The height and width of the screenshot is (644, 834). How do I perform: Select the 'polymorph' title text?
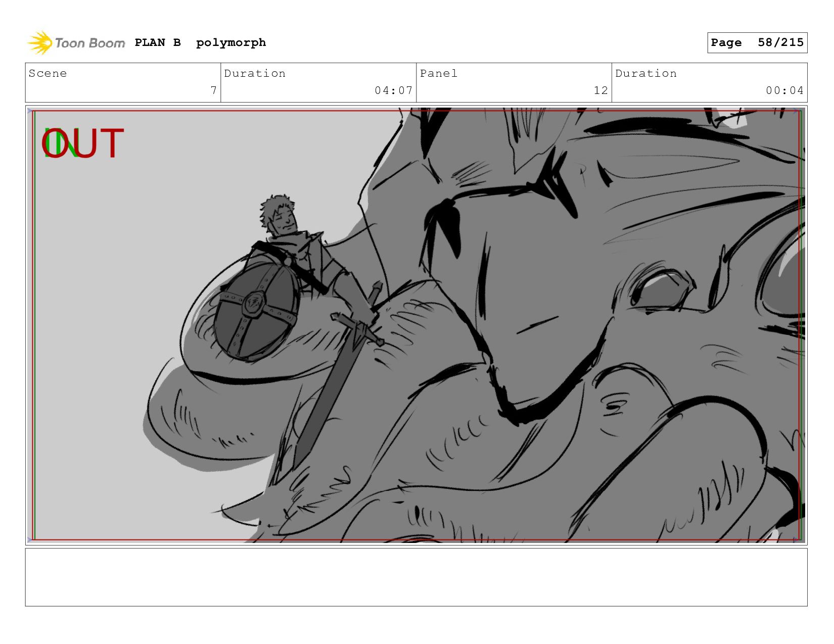231,43
